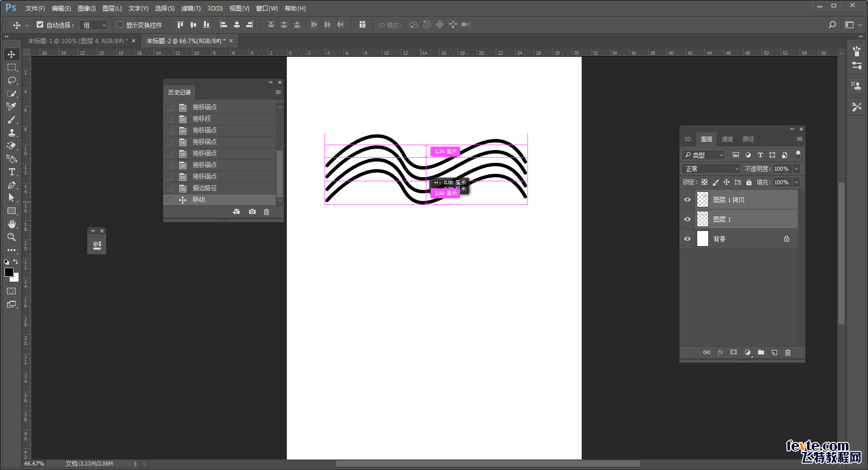Delete current state in History panel
This screenshot has width=868, height=470.
click(x=267, y=212)
